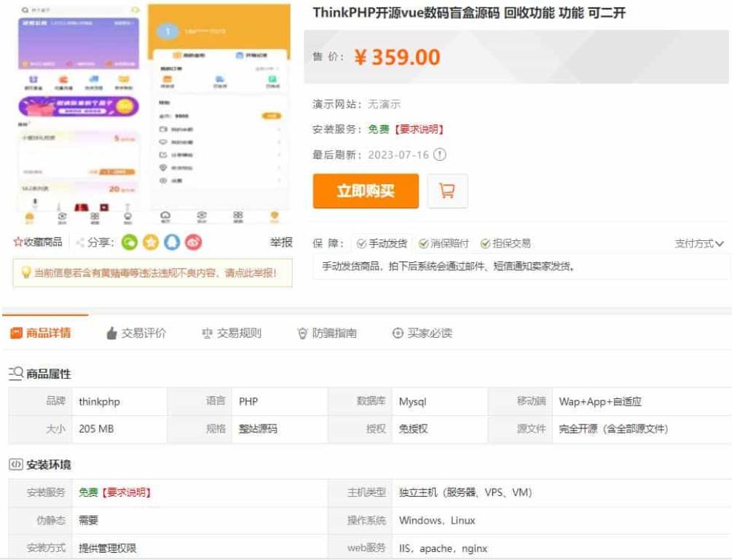Click the star icon to favorite product (收藏商品)
732x560 pixels.
18,242
